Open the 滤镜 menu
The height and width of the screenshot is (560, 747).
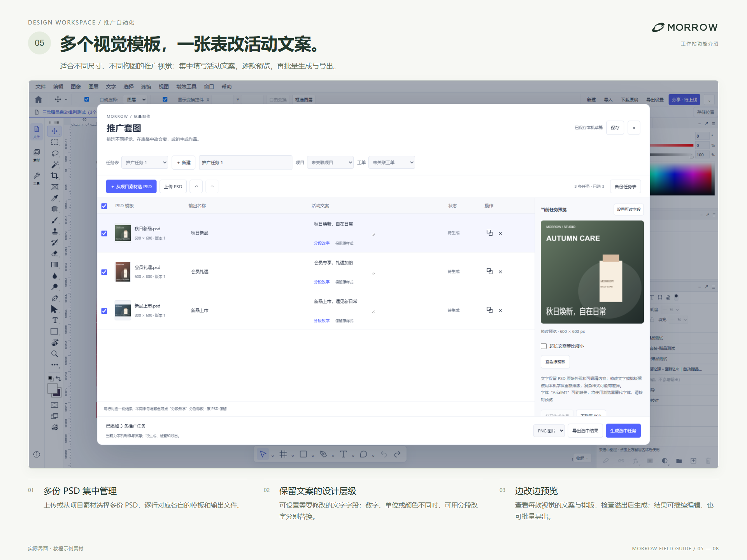coord(146,87)
